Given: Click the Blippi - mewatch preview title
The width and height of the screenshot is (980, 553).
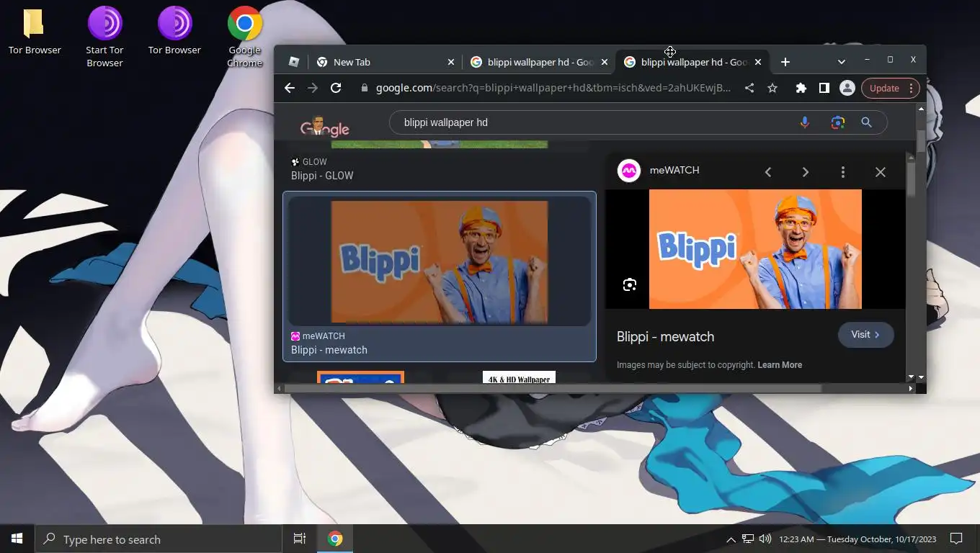Looking at the screenshot, I should [665, 337].
